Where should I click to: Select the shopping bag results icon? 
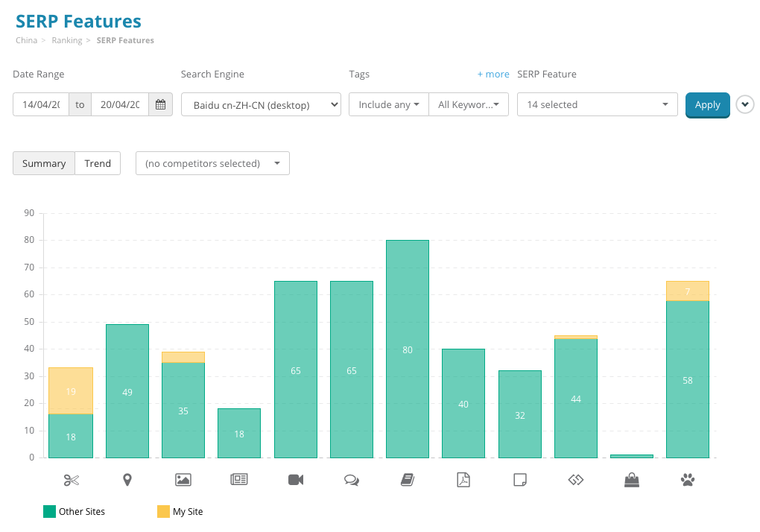631,479
